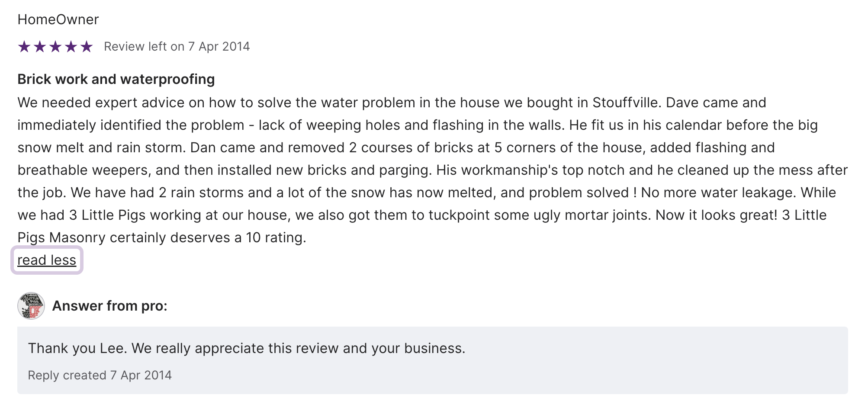Viewport: 868px width, 398px height.
Task: Click the first purple rating star
Action: click(x=24, y=47)
